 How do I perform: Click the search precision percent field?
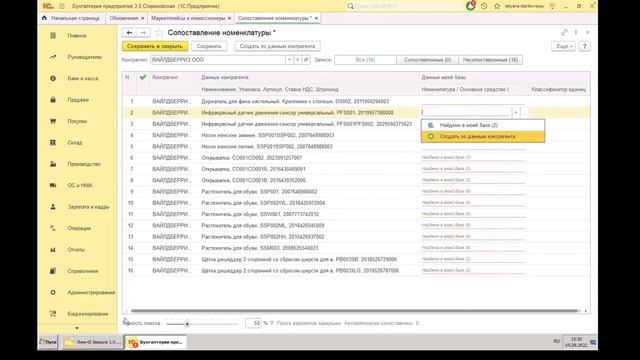coord(253,323)
